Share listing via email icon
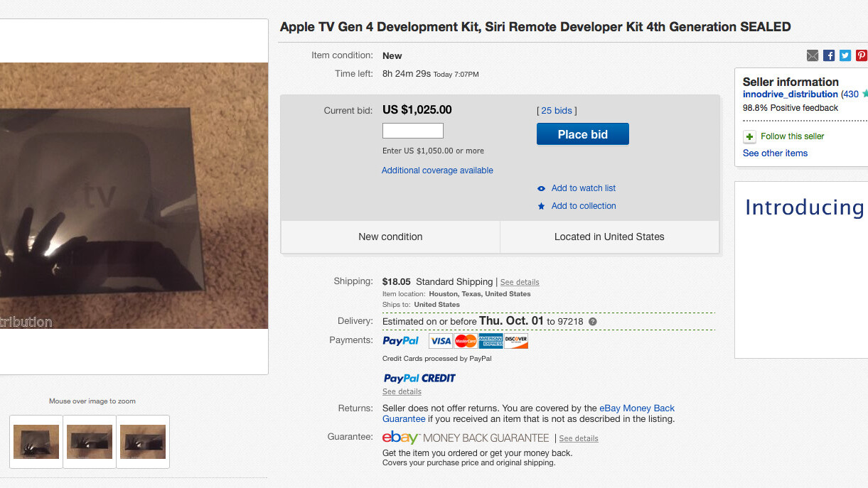The image size is (868, 488). (813, 55)
